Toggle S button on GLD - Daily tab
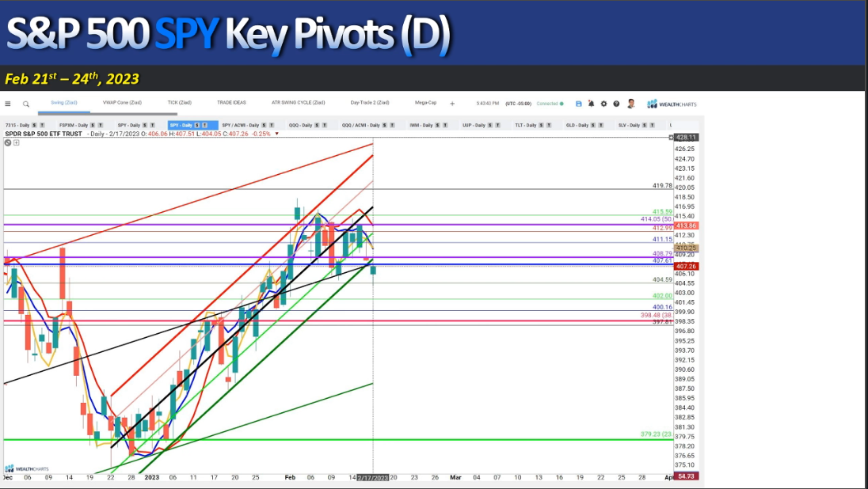The width and height of the screenshot is (868, 489). (593, 126)
